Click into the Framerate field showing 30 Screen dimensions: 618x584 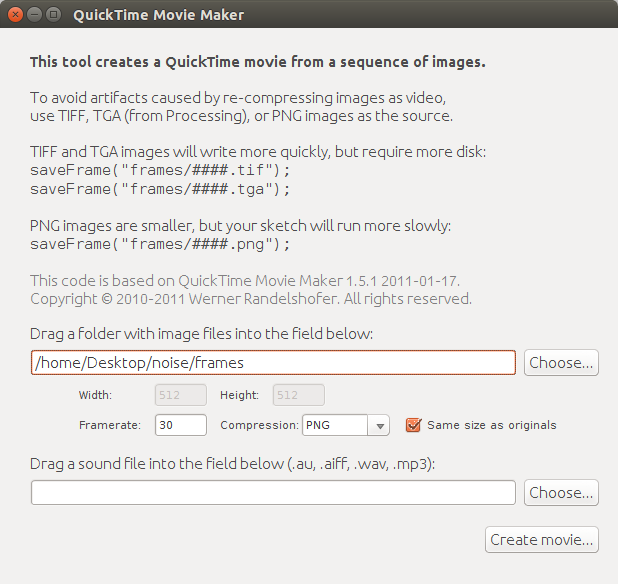tap(181, 425)
